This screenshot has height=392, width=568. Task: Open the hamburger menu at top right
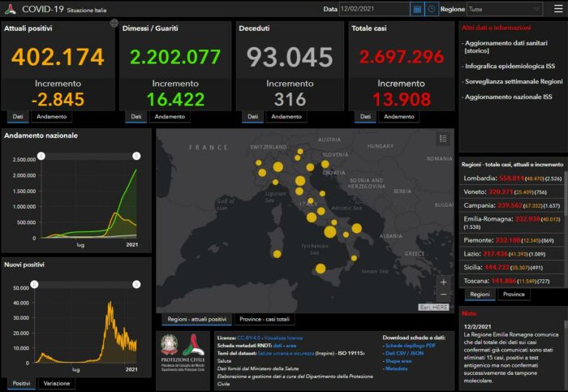point(558,9)
